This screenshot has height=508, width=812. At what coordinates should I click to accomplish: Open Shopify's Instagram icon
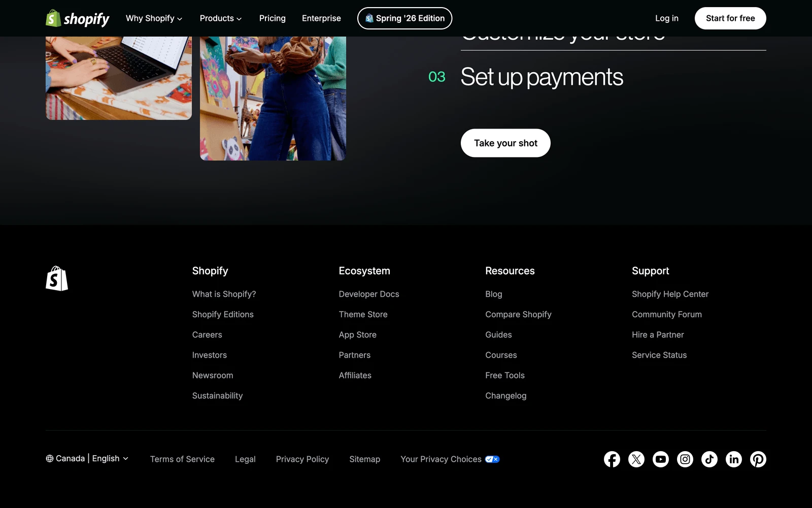click(685, 459)
